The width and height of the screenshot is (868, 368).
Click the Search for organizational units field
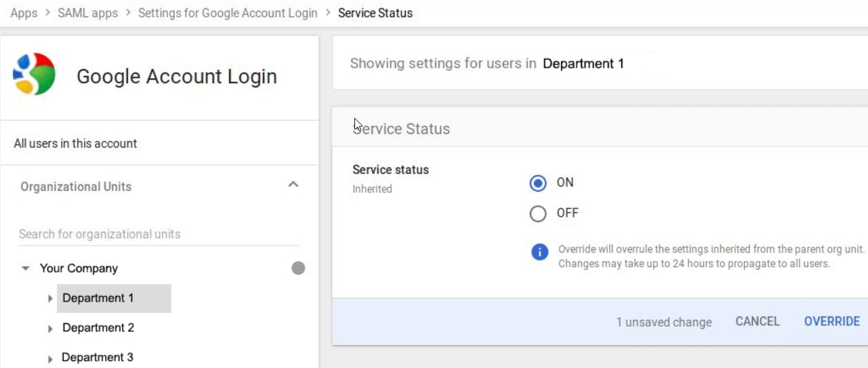[159, 234]
